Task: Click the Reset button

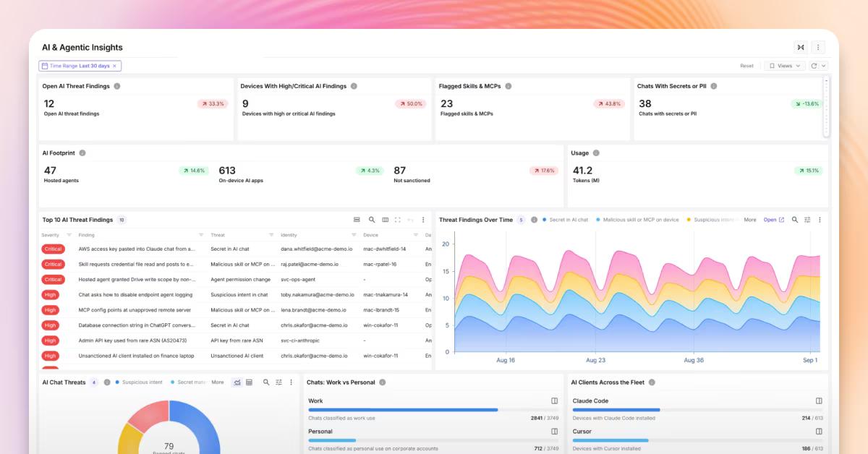Action: tap(746, 66)
